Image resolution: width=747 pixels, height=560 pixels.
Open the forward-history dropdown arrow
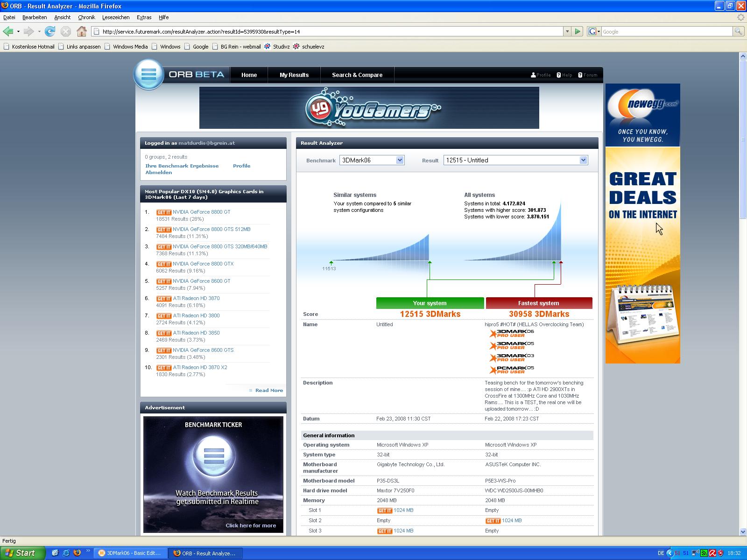click(39, 31)
